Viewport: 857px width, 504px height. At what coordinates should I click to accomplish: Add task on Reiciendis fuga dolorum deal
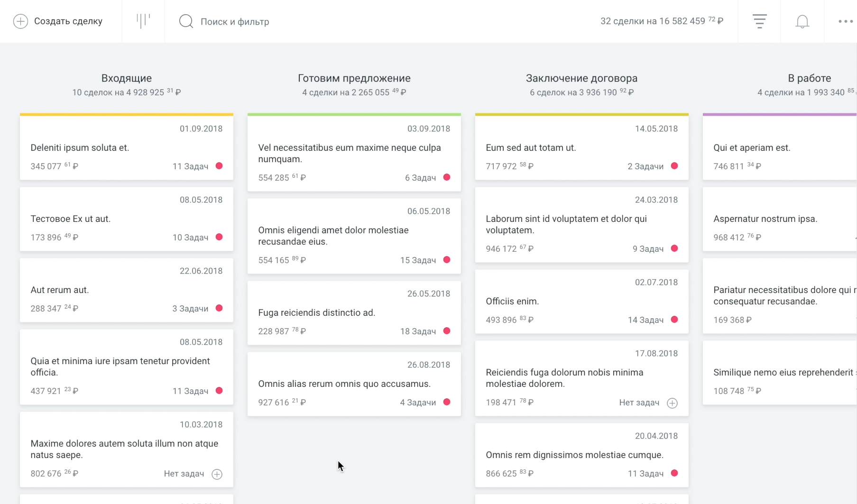click(672, 403)
